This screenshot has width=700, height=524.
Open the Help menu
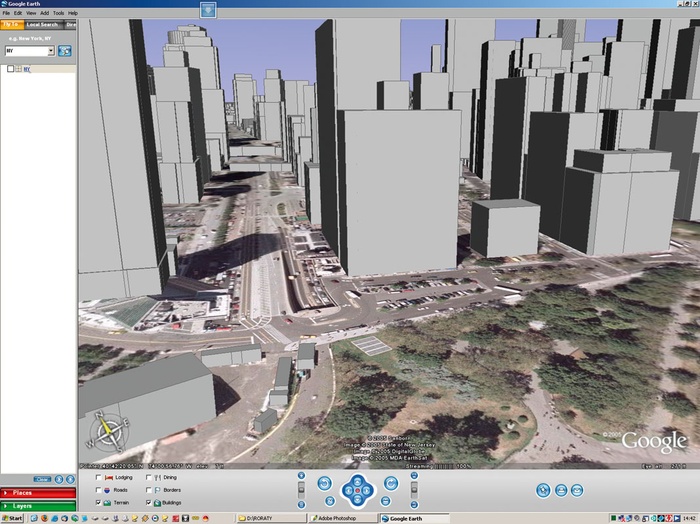click(73, 13)
